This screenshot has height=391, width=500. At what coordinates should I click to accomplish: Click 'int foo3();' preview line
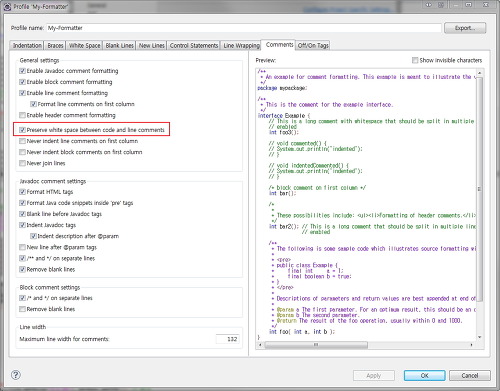284,132
